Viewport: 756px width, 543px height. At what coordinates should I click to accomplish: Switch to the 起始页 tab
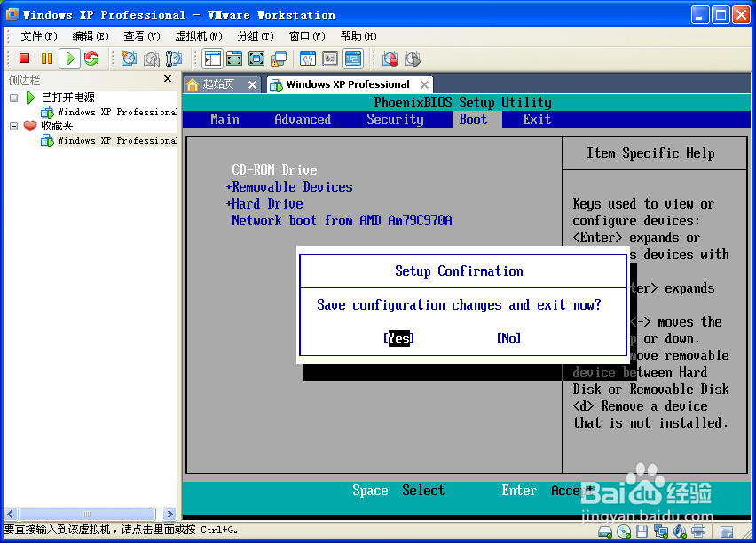click(218, 84)
